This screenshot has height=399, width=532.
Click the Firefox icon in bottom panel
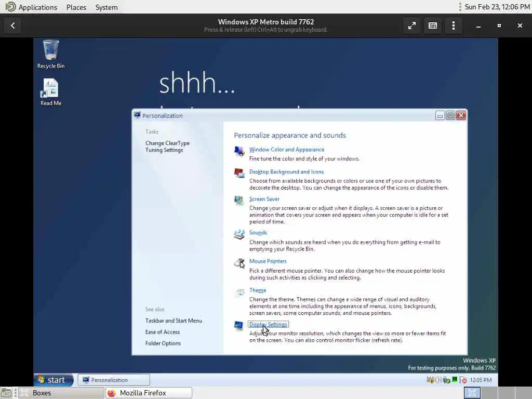click(x=112, y=393)
